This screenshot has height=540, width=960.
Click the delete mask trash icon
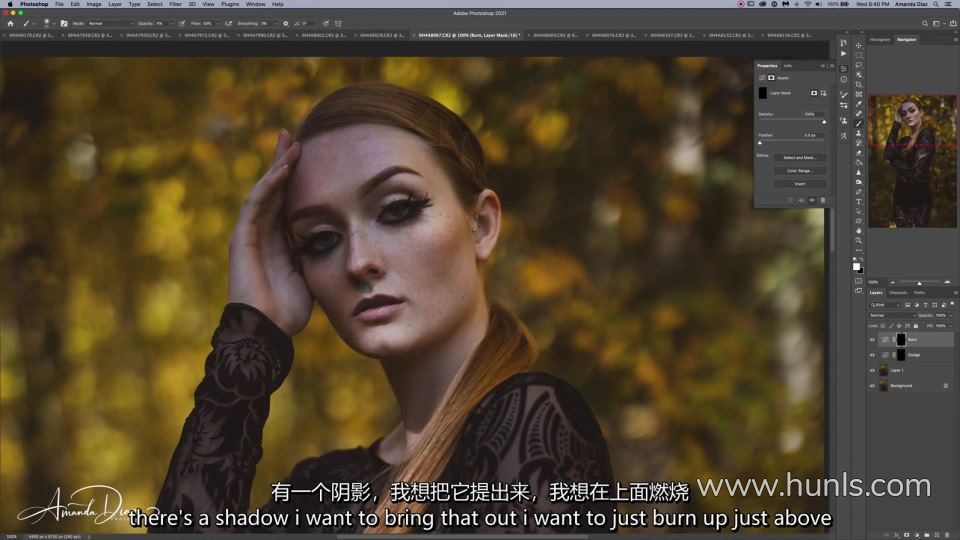coord(823,200)
